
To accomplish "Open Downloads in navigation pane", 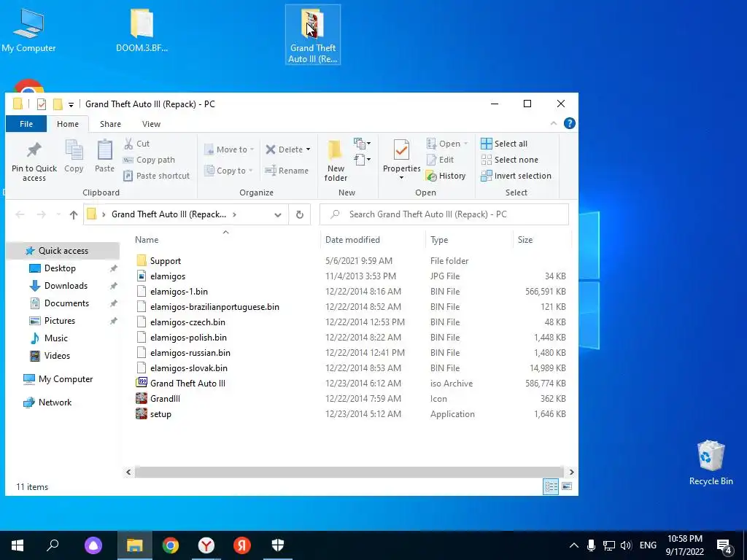I will (x=66, y=286).
